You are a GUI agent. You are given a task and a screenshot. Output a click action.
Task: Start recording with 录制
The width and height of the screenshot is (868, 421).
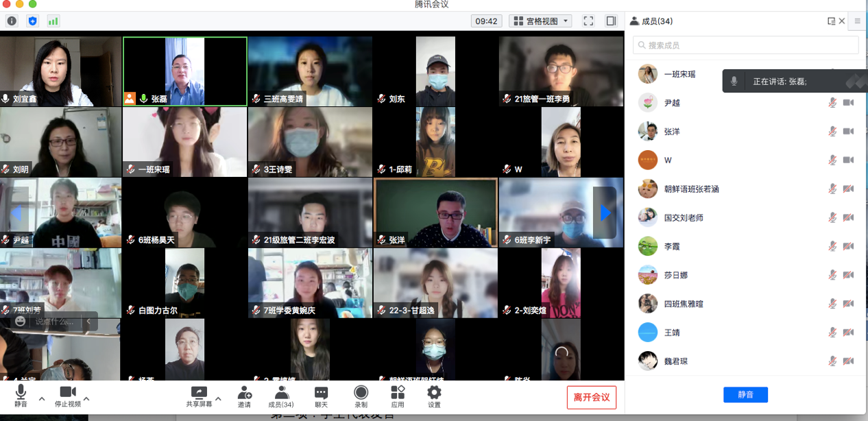(361, 396)
